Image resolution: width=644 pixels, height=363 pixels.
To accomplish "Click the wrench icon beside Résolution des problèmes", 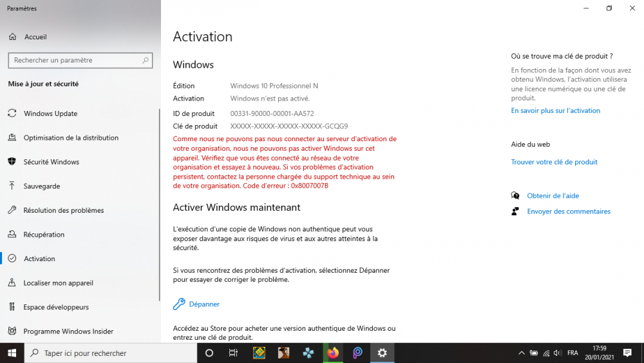I will coord(12,210).
